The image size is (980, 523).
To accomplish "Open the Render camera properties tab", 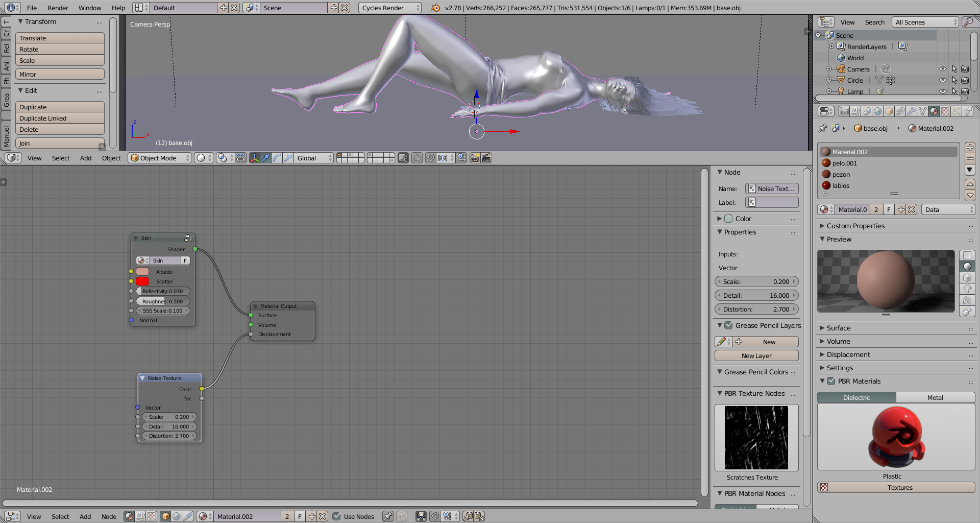I will pyautogui.click(x=844, y=111).
